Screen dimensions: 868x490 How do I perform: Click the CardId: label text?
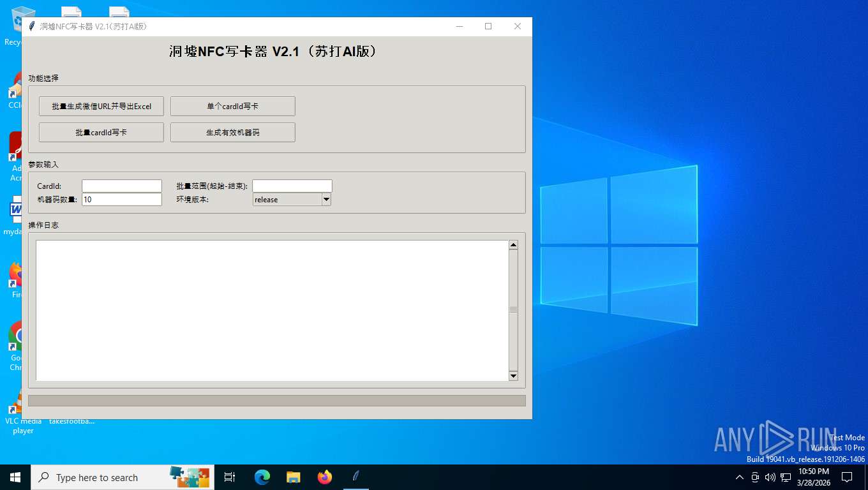click(x=49, y=186)
